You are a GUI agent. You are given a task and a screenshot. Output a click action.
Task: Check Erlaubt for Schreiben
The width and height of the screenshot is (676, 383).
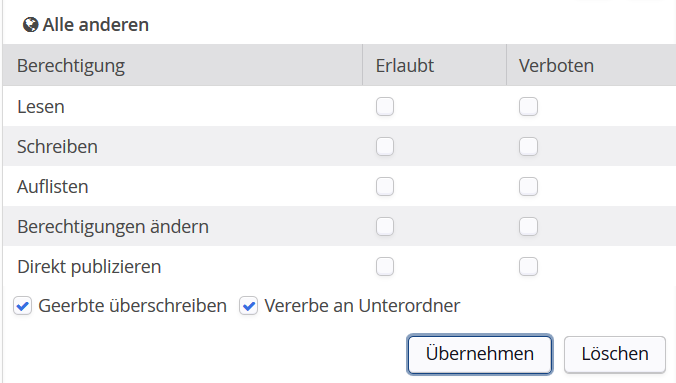coord(385,147)
